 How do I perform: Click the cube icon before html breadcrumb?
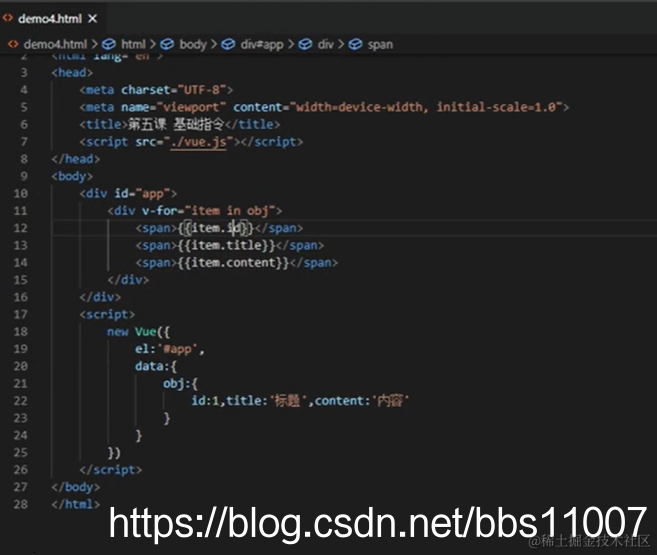pos(109,44)
